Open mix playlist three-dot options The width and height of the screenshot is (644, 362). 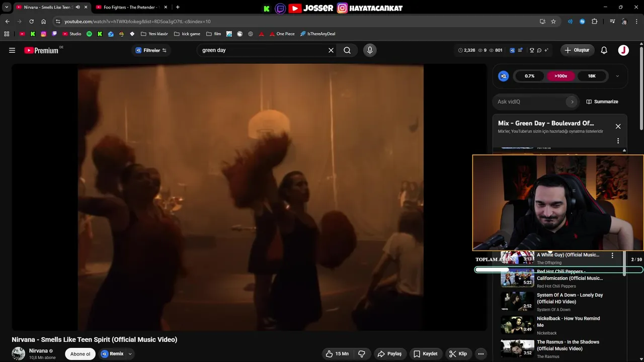pos(618,141)
